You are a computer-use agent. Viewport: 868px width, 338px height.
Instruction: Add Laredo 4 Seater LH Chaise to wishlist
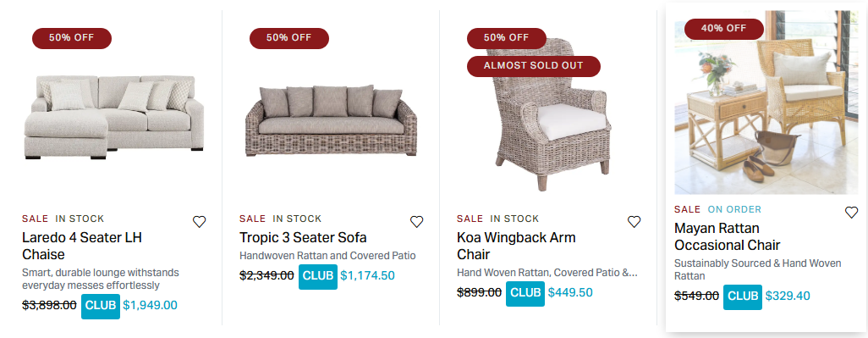coord(200,222)
